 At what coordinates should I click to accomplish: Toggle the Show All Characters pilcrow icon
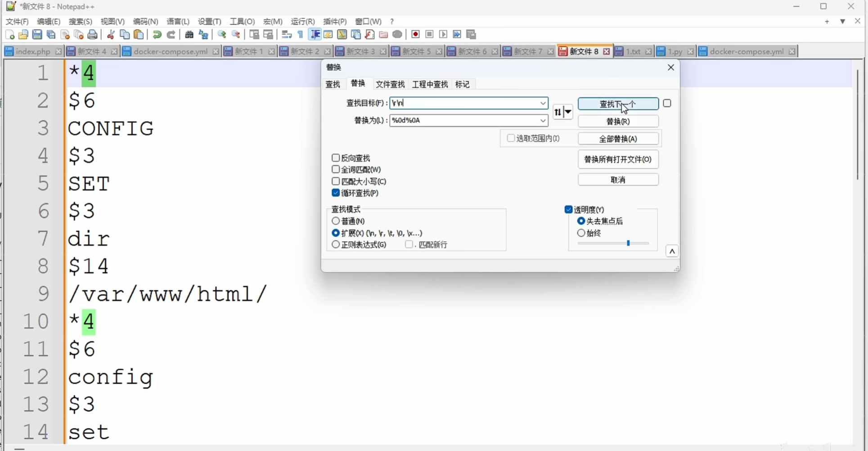pyautogui.click(x=301, y=35)
